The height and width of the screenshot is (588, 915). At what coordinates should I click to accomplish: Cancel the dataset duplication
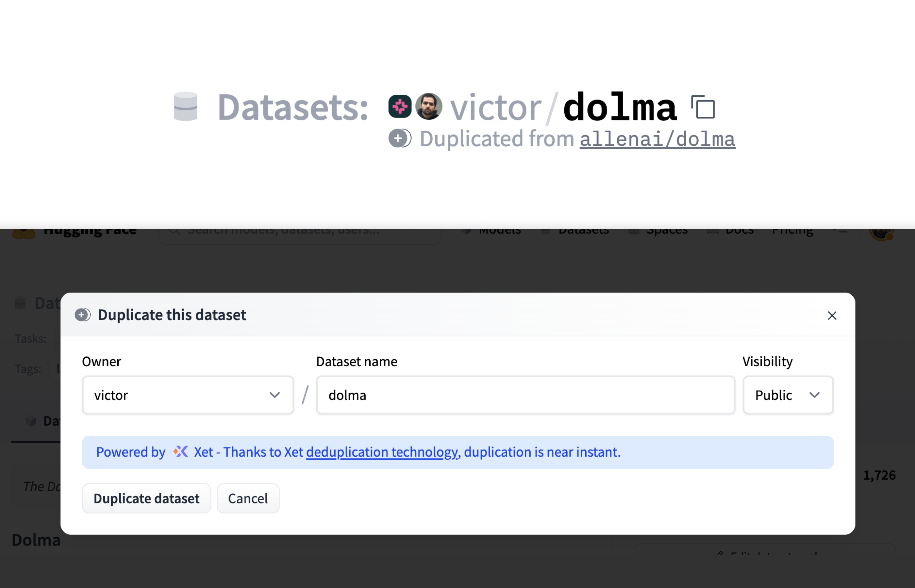click(x=248, y=498)
